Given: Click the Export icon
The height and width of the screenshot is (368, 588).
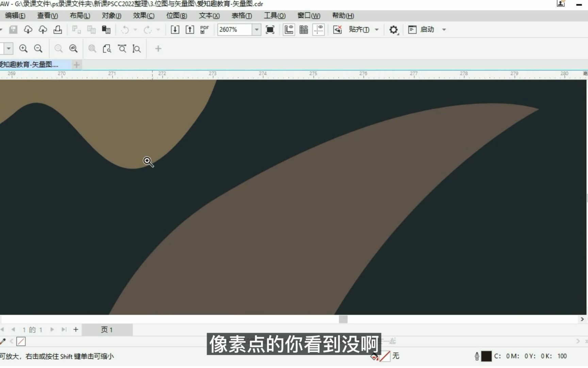Looking at the screenshot, I should [190, 30].
